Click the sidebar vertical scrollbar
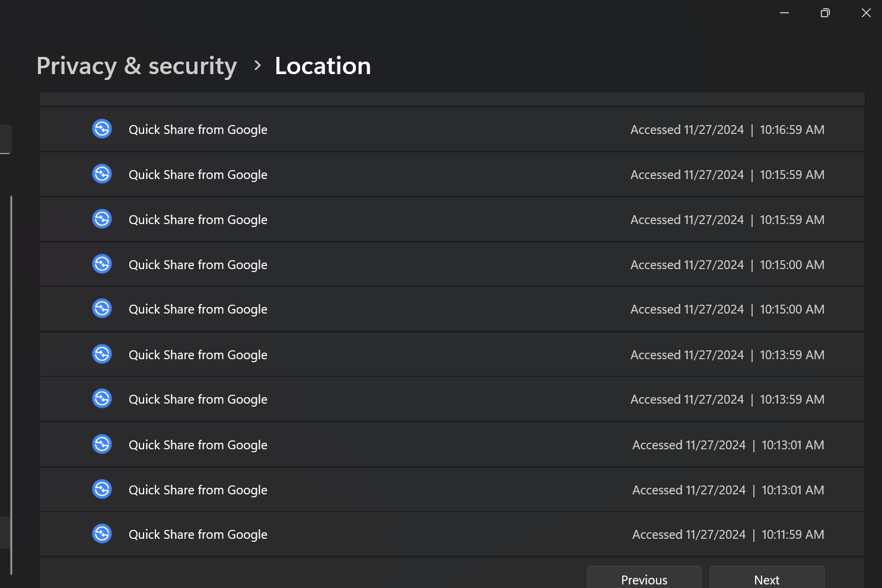882x588 pixels. 11,385
